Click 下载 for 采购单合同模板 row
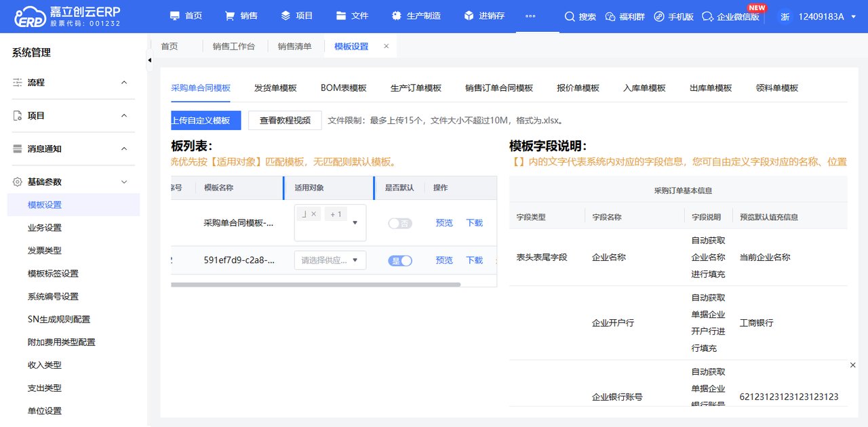Image resolution: width=868 pixels, height=427 pixels. pyautogui.click(x=475, y=223)
